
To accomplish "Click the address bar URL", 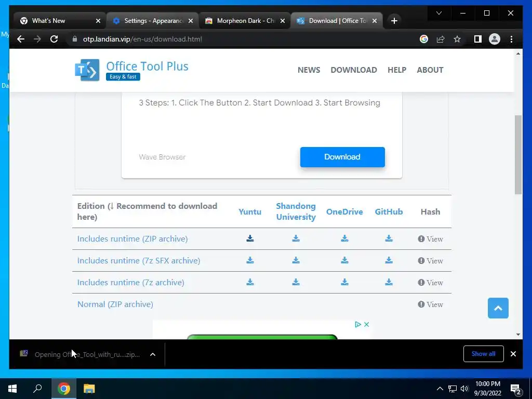I will [x=142, y=39].
